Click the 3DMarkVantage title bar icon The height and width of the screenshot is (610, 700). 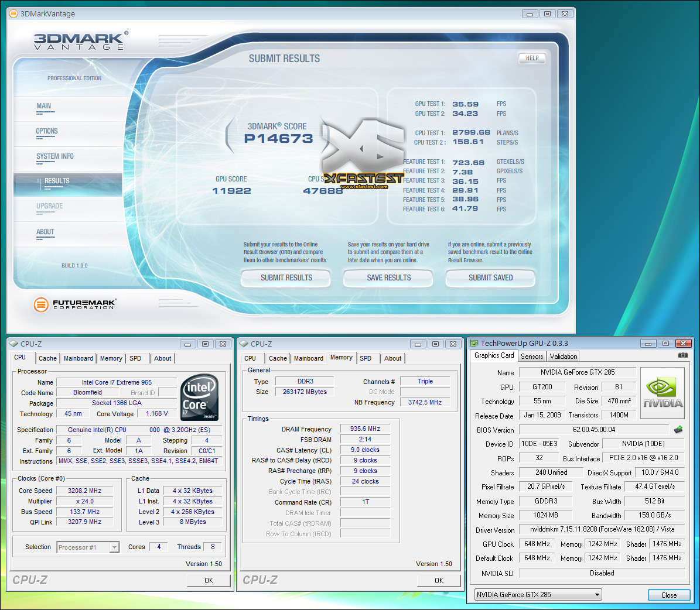[x=13, y=13]
